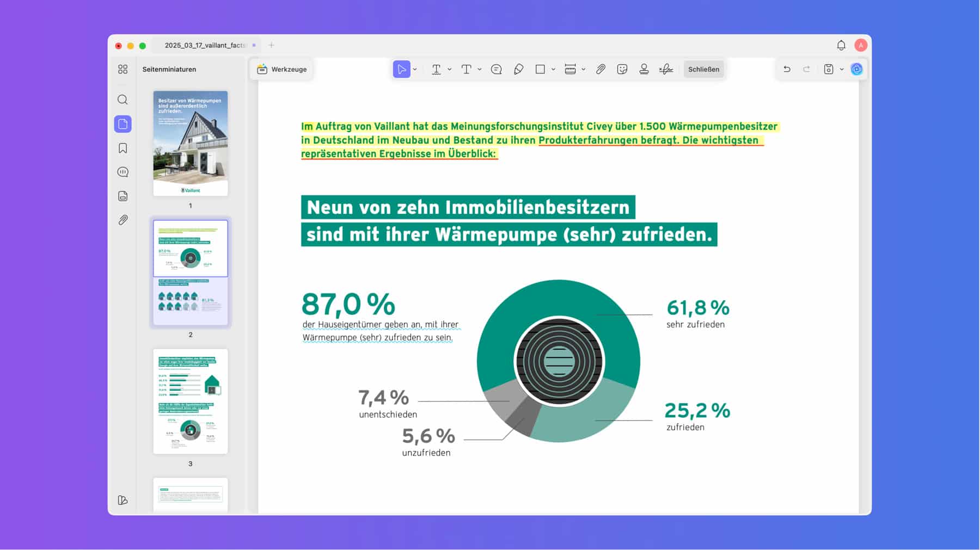The width and height of the screenshot is (980, 550).
Task: Toggle the page thumbnails panel
Action: click(123, 124)
